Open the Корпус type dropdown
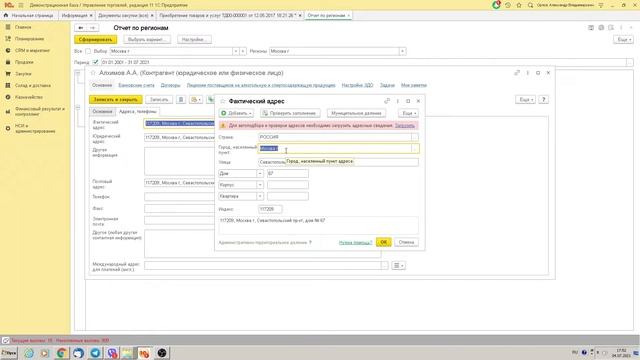Viewport: 640px width, 360px height. pyautogui.click(x=260, y=185)
